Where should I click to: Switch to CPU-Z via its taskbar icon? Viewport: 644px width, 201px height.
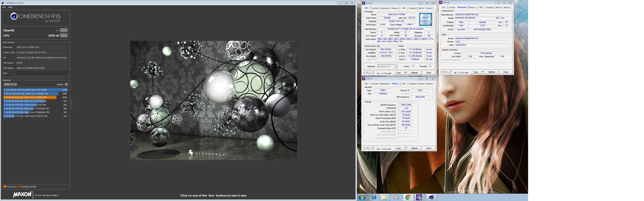419,197
